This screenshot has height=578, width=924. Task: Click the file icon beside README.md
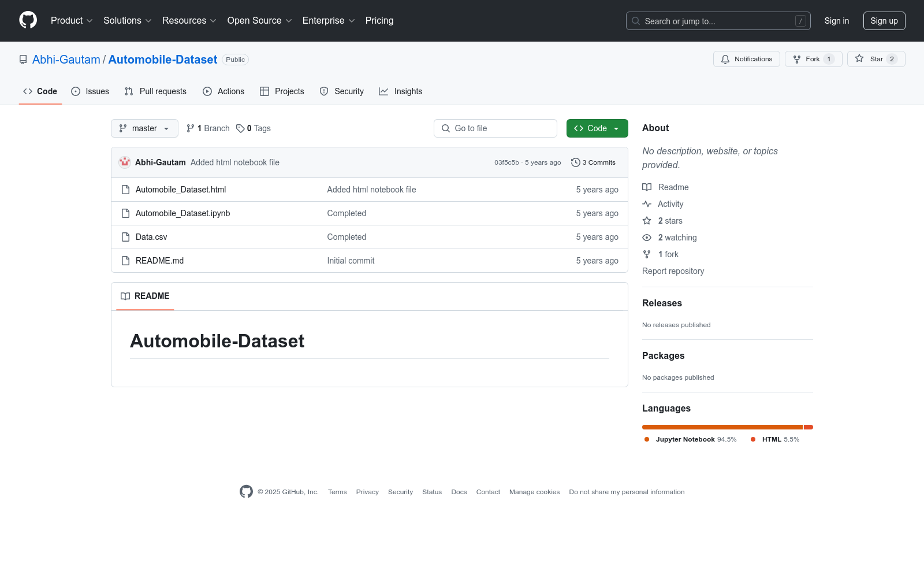click(x=125, y=261)
